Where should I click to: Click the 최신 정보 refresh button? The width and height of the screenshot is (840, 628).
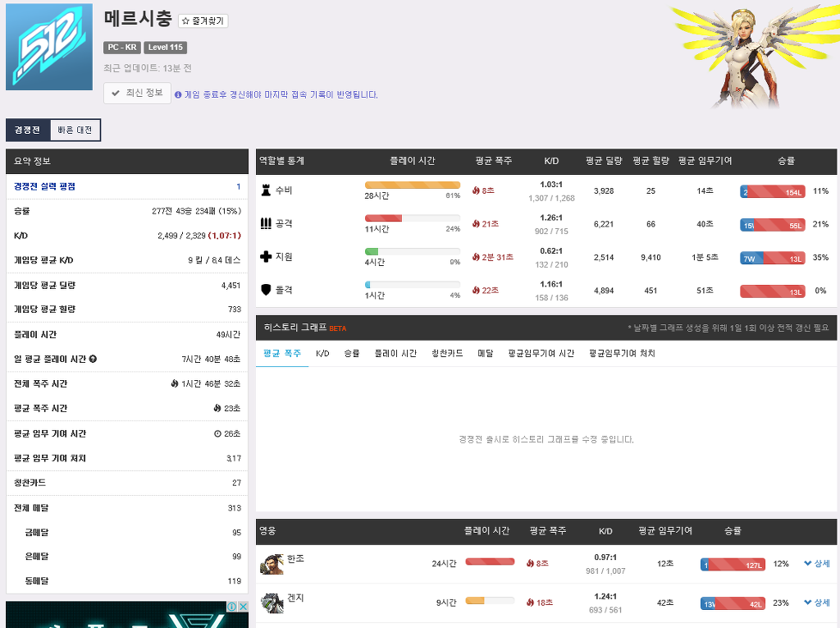click(x=138, y=94)
